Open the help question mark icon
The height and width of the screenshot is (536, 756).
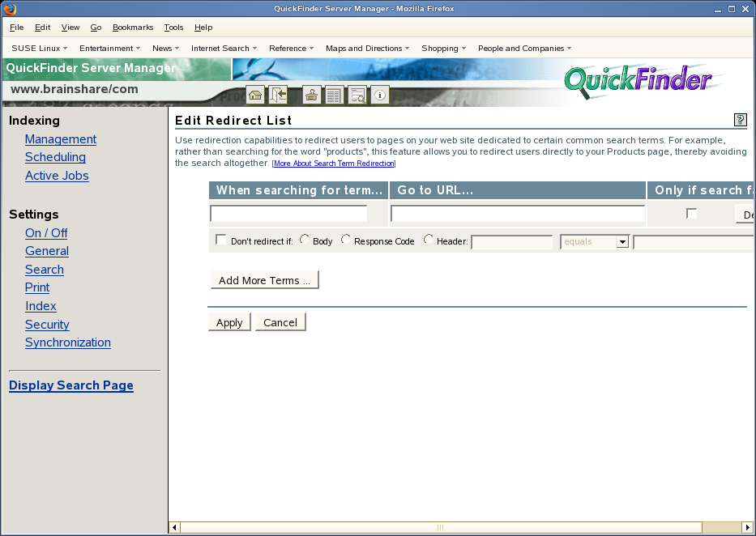click(x=740, y=120)
